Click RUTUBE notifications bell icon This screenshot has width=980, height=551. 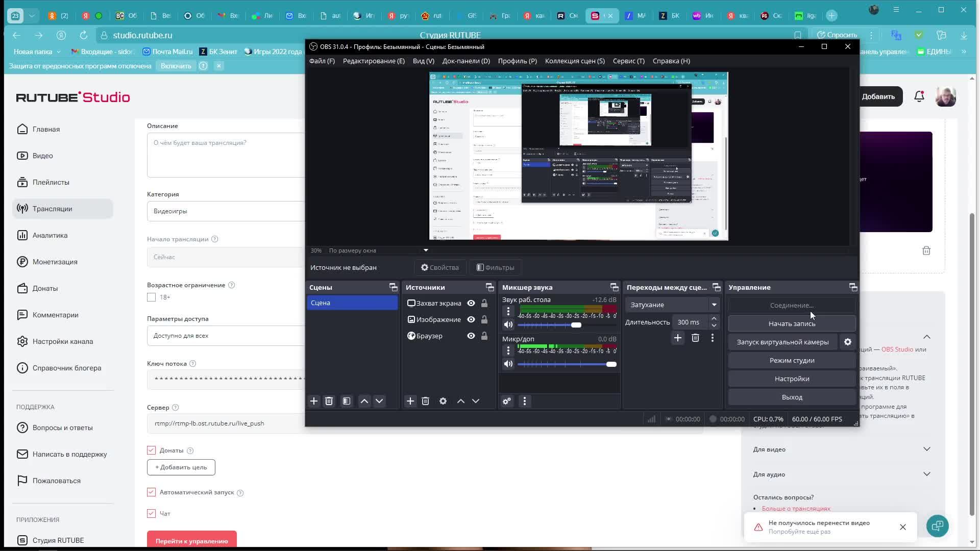(x=919, y=96)
